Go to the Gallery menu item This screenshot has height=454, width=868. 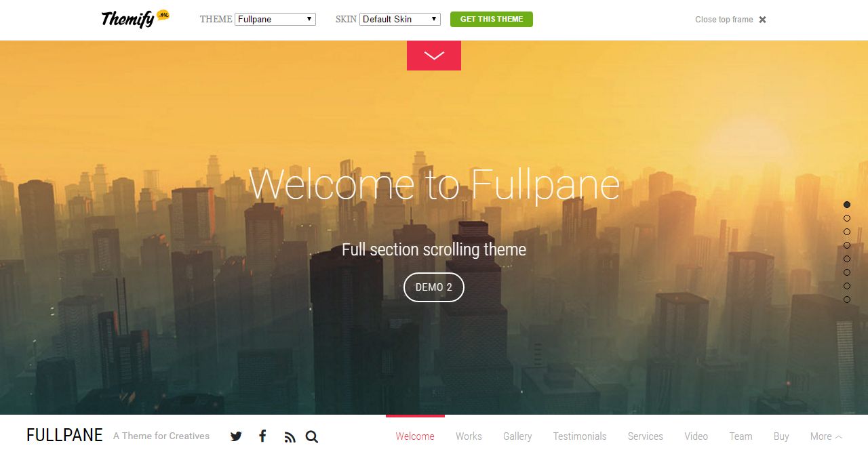tap(517, 436)
